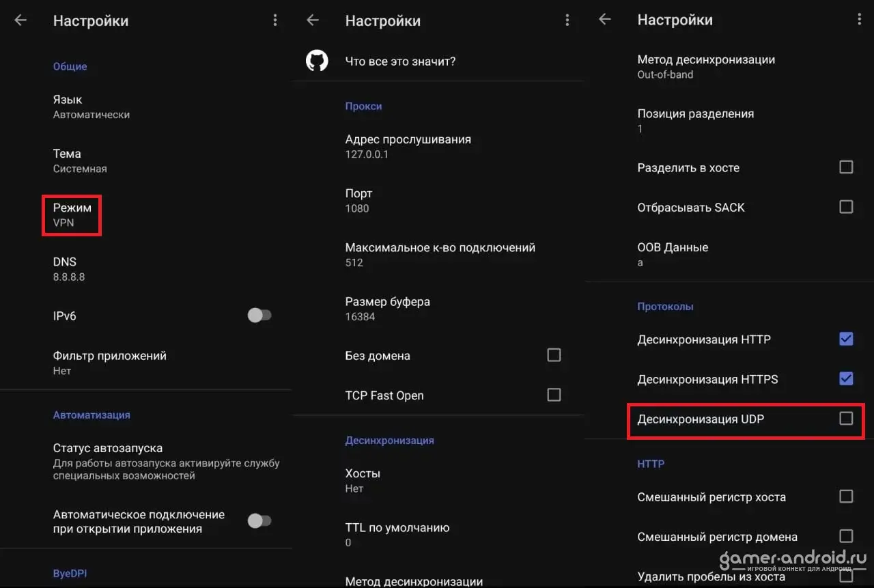Open three-dot menu in right panel
Image resolution: width=874 pixels, height=588 pixels.
(x=859, y=20)
